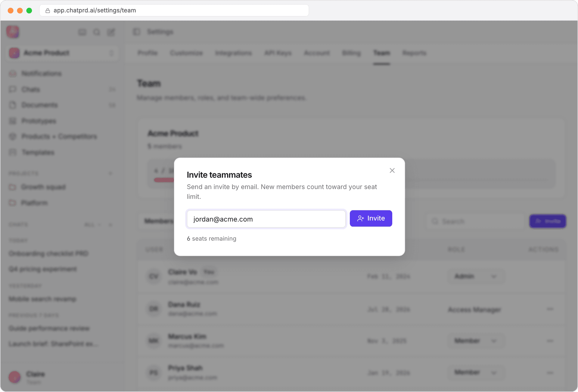Open Marcus Kim's Member role dropdown
Image resolution: width=578 pixels, height=392 pixels.
click(x=475, y=341)
